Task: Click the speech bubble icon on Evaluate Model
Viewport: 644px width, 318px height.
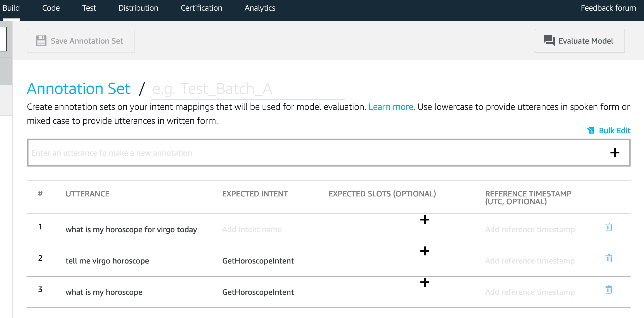Action: (x=549, y=40)
